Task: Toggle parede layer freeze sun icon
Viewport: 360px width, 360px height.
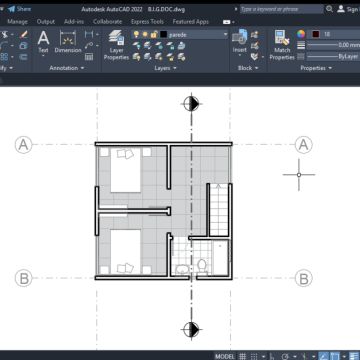Action: coord(145,34)
